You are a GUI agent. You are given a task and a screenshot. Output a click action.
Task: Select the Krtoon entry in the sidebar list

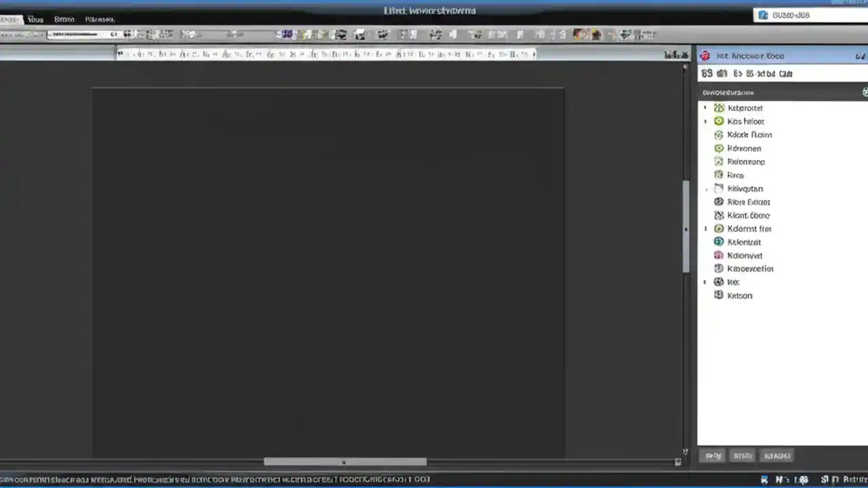click(x=739, y=296)
